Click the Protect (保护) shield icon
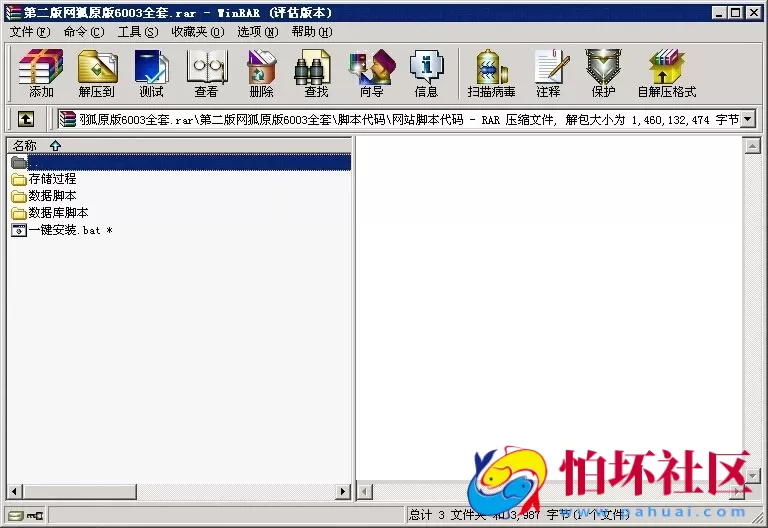Image resolution: width=768 pixels, height=528 pixels. pyautogui.click(x=603, y=72)
